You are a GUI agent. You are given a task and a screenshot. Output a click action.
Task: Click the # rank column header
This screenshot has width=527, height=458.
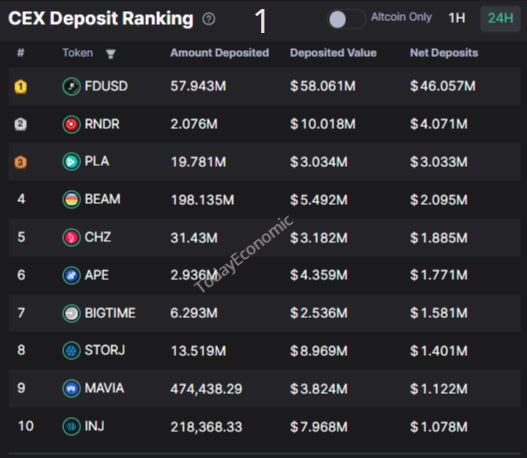click(x=21, y=52)
